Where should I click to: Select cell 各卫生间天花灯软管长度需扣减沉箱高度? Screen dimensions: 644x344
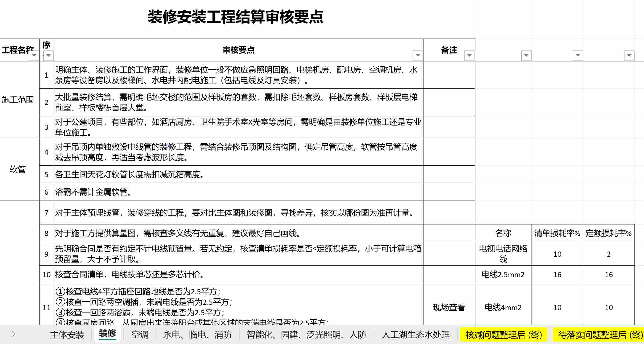coord(239,174)
